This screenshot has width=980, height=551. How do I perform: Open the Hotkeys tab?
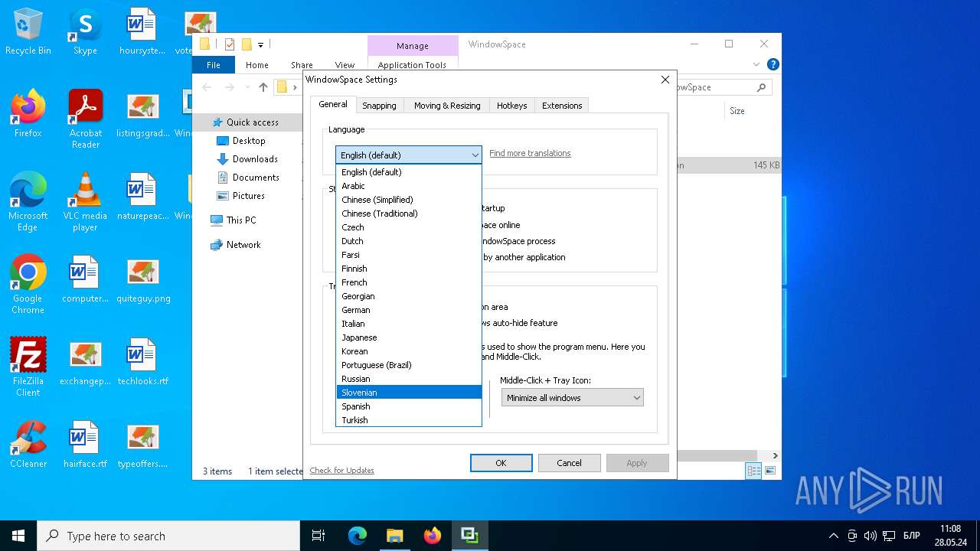tap(511, 106)
